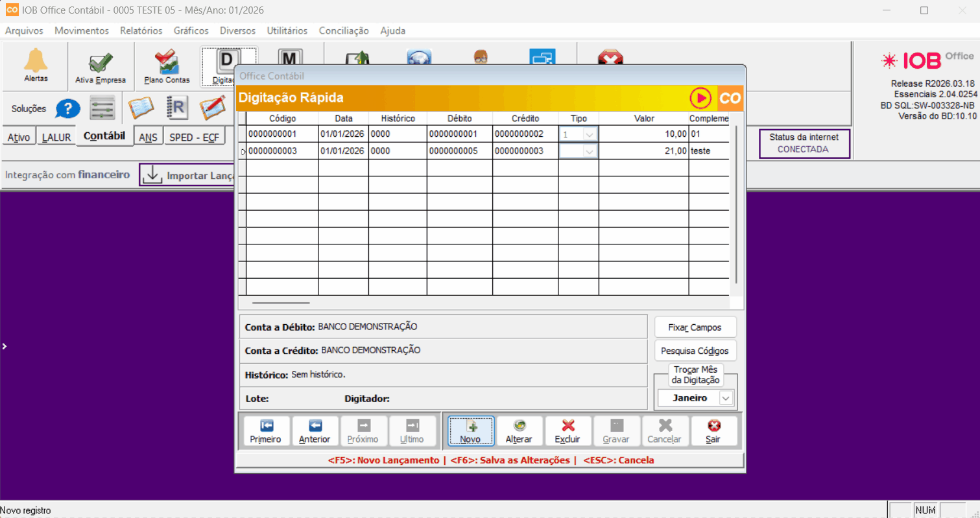
Task: Open Tipo dropdown in the second row
Action: [x=590, y=151]
